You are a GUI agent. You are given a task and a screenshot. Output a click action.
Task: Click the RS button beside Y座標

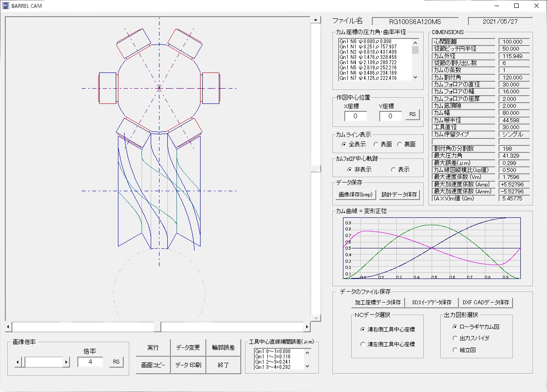[412, 114]
